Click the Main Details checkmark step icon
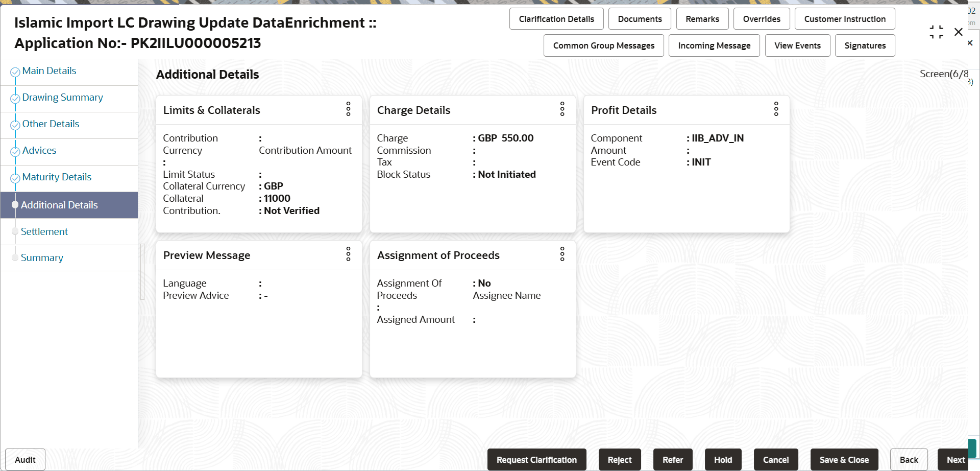The width and height of the screenshot is (980, 471). tap(15, 73)
